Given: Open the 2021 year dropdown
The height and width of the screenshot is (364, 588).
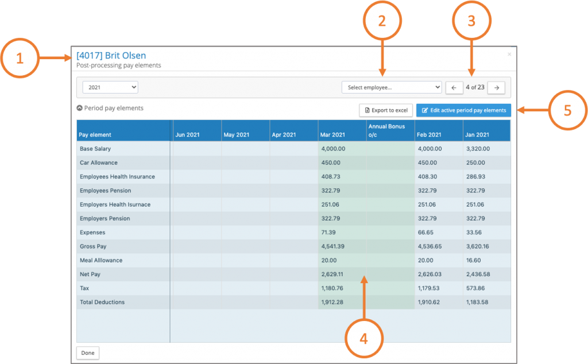Looking at the screenshot, I should (x=110, y=87).
